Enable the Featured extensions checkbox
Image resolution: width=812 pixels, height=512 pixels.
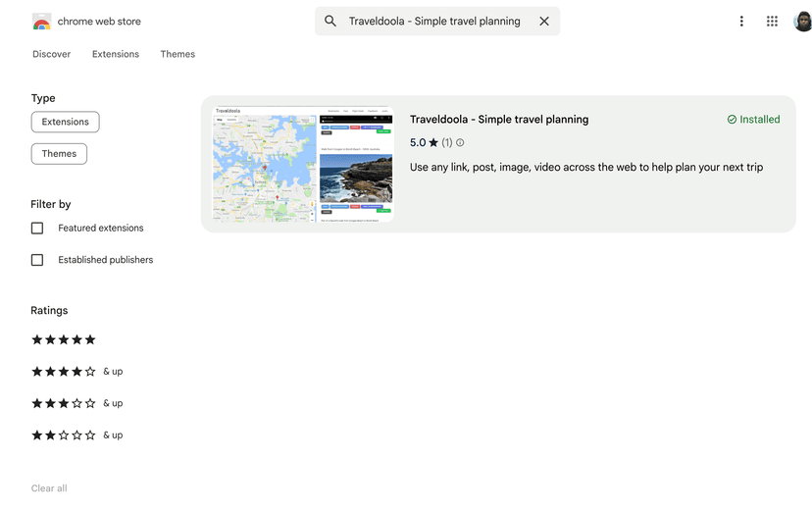pos(37,229)
